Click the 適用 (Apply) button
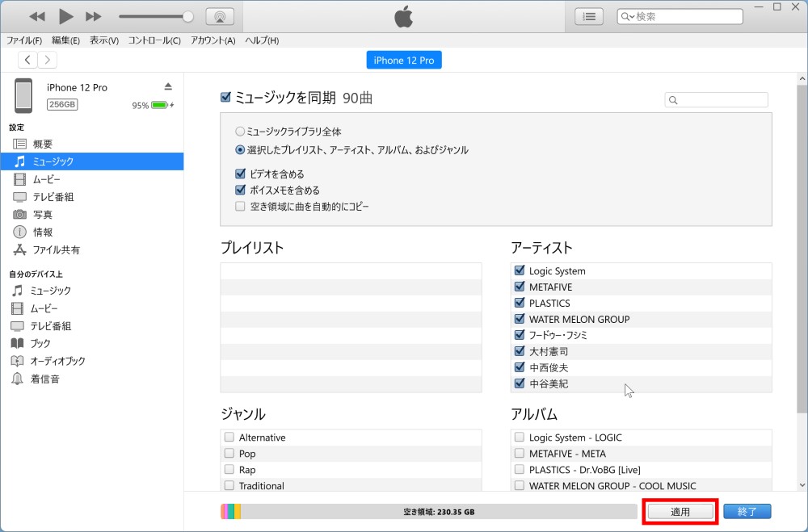 click(680, 511)
